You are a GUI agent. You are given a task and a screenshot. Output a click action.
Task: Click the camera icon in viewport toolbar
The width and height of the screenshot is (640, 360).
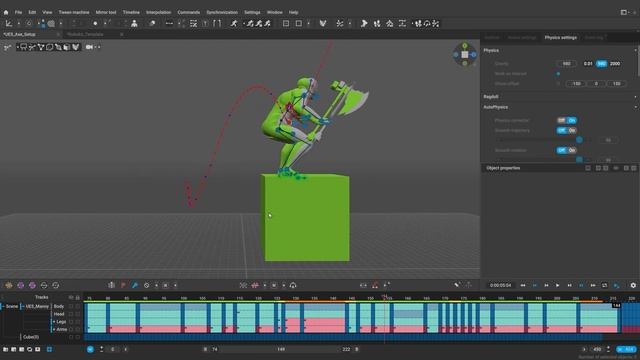[x=89, y=47]
